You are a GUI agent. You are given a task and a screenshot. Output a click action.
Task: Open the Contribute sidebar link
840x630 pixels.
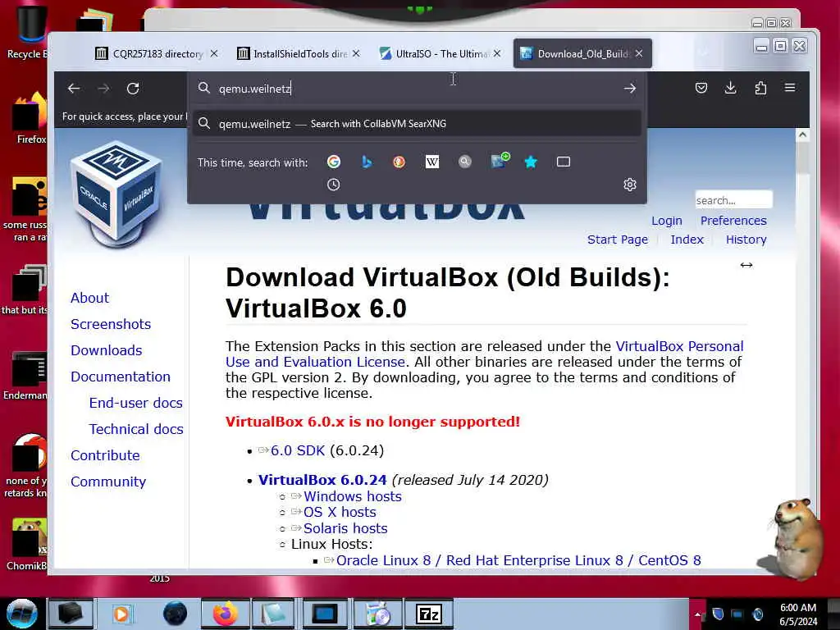(105, 455)
